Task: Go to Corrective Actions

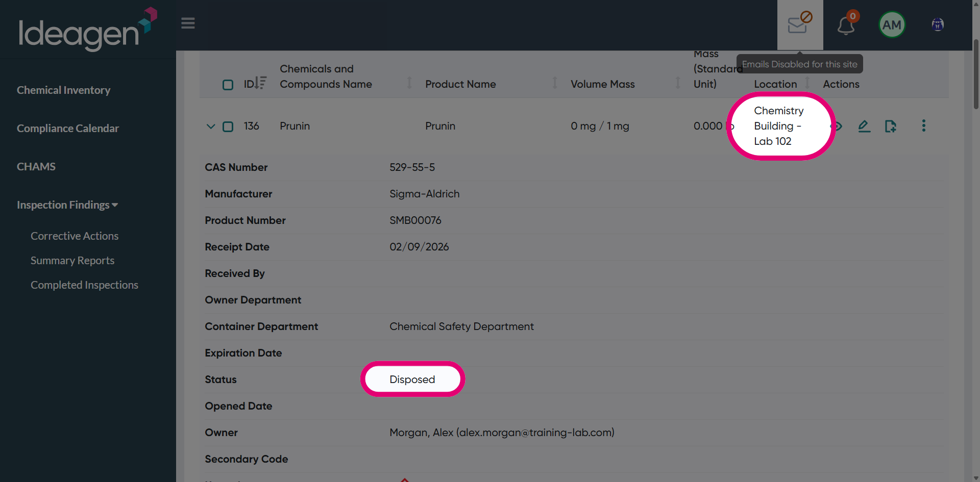Action: (x=75, y=236)
